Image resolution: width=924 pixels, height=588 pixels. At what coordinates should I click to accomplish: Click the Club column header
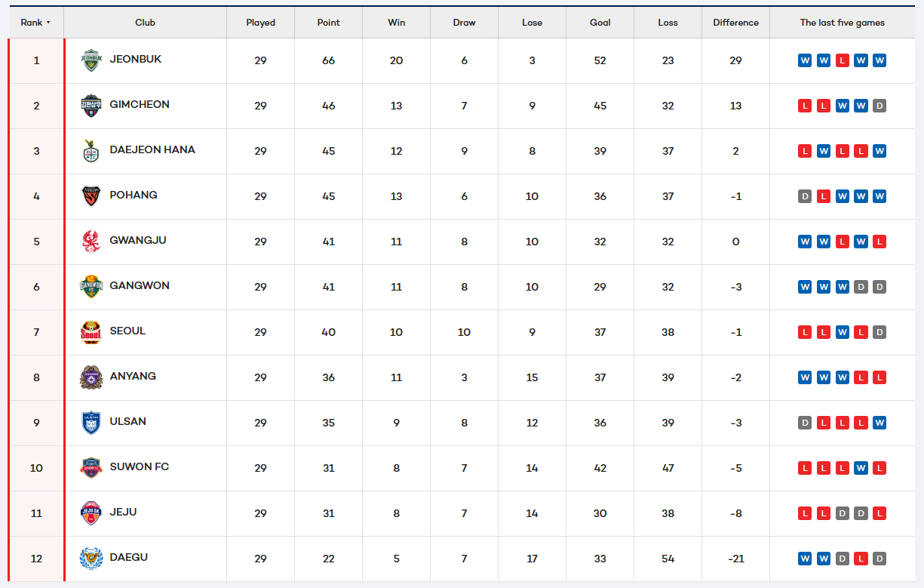coord(145,23)
